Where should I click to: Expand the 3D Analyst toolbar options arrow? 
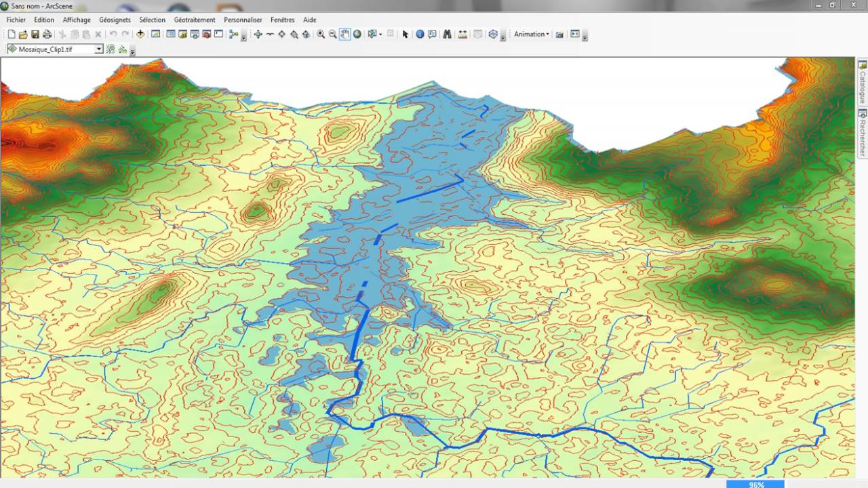[x=132, y=52]
